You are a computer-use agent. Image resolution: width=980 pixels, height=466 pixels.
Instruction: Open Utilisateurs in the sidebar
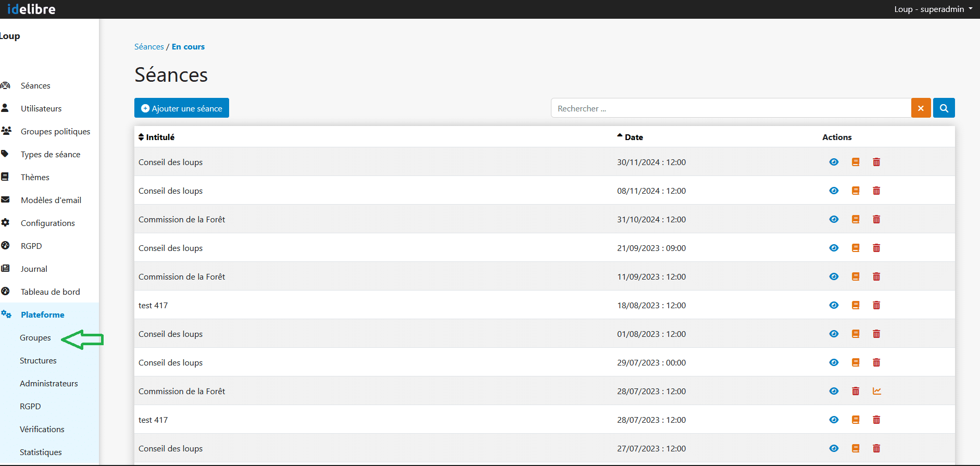click(x=41, y=108)
